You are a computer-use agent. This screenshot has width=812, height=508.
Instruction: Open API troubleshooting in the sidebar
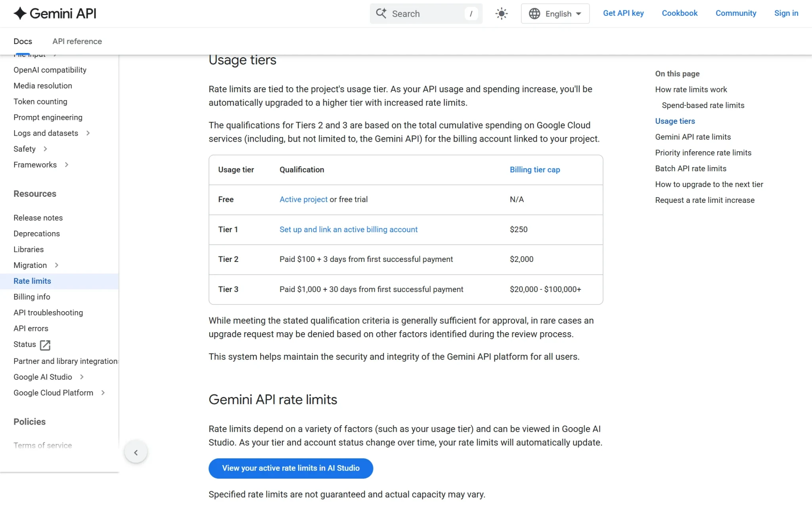tap(48, 313)
